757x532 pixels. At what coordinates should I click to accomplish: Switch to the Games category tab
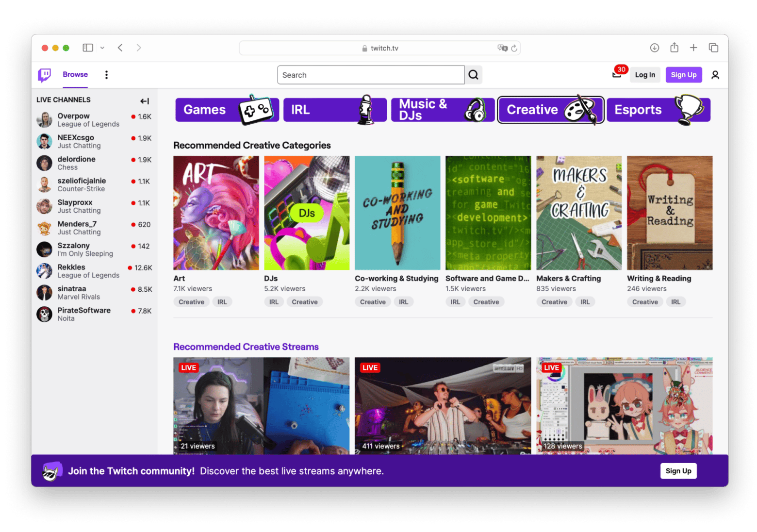click(227, 110)
